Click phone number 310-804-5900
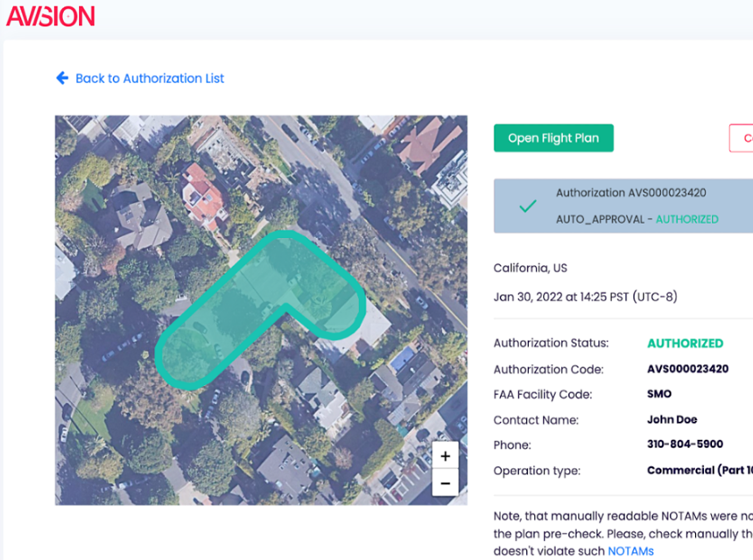The image size is (753, 560). pos(685,444)
